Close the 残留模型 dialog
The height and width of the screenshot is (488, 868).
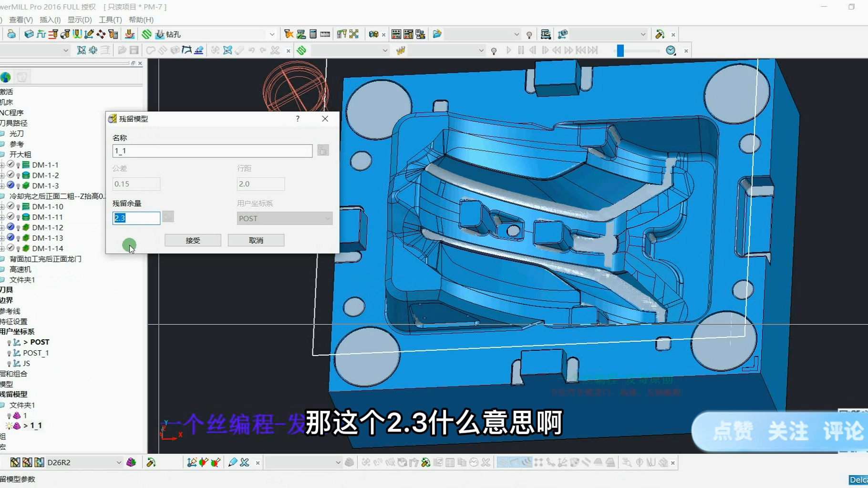325,119
